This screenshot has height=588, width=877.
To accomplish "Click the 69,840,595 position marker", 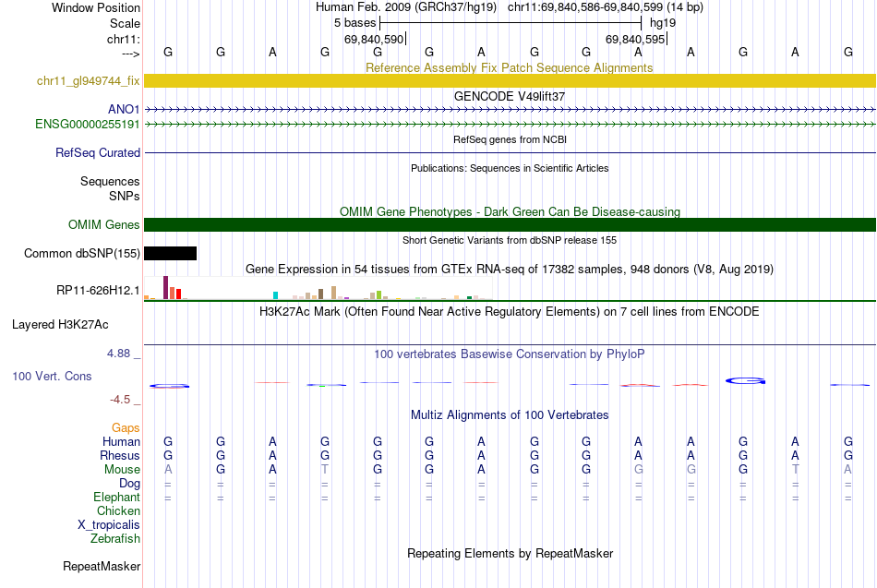I will point(636,39).
